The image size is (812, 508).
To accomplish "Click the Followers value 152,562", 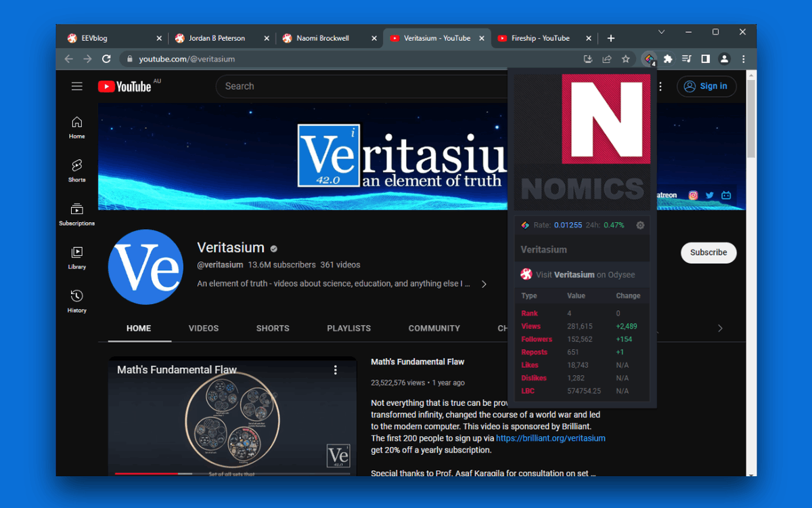I will click(x=579, y=339).
